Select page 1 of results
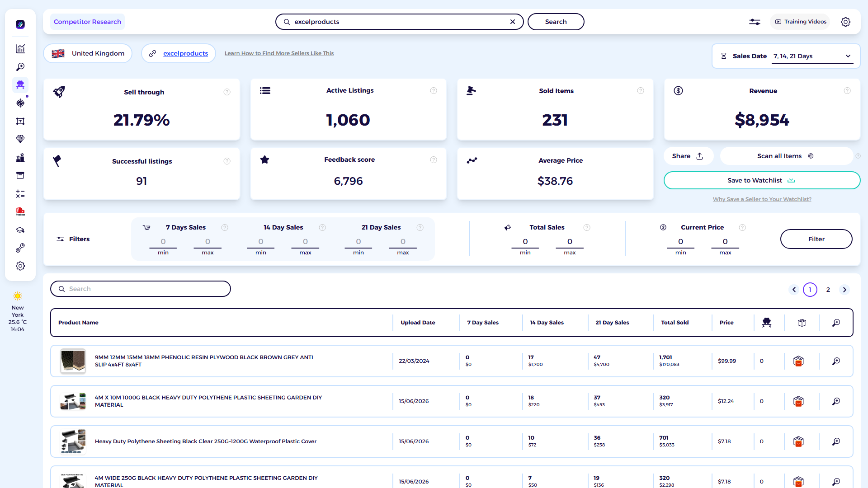Screen dimensions: 868x488 point(810,290)
